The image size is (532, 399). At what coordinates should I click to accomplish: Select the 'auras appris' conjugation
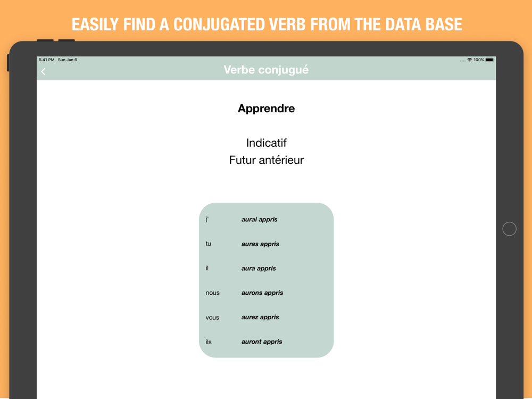pyautogui.click(x=260, y=244)
